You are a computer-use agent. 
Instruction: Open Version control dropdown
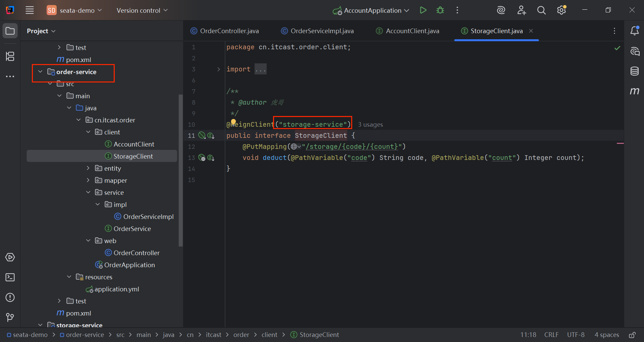[x=142, y=10]
